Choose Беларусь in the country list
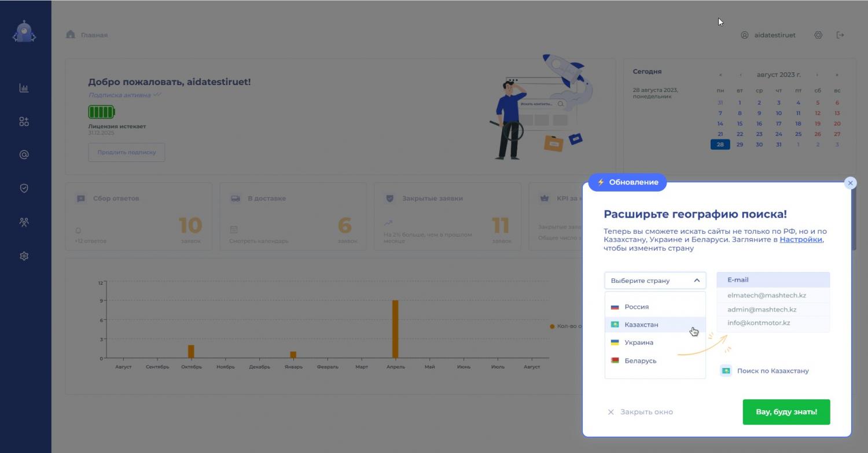868x453 pixels. coord(640,360)
